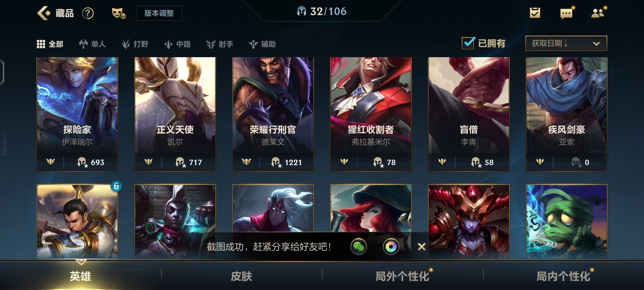This screenshot has width=644, height=290.
Task: Click the 版本调整 patch changes button
Action: (x=159, y=13)
